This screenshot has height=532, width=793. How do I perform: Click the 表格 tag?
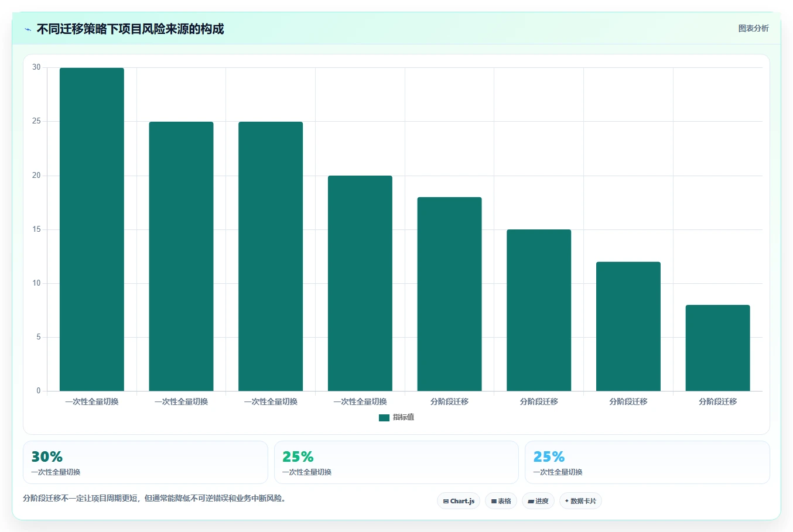(501, 501)
